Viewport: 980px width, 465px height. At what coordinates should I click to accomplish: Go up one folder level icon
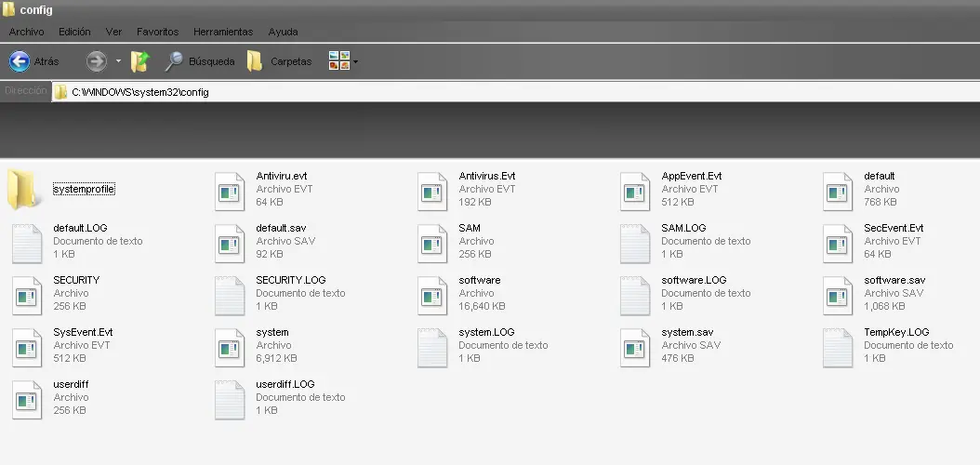pos(140,61)
